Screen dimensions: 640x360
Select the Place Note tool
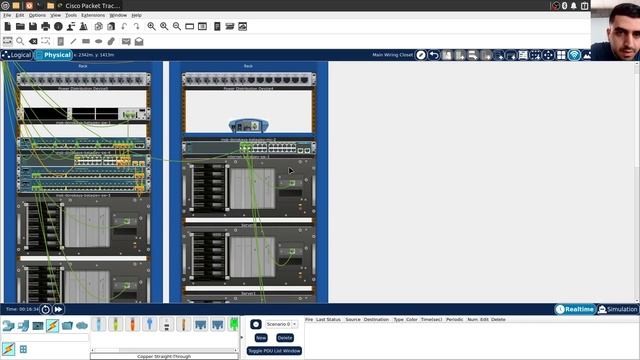click(60, 41)
